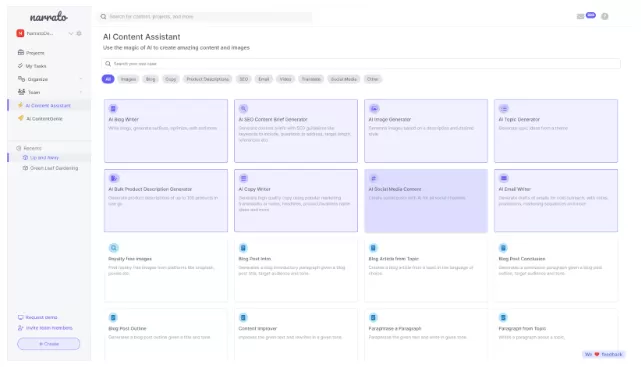This screenshot has width=641, height=367.
Task: Expand the Organize menu arrow
Action: [x=81, y=79]
